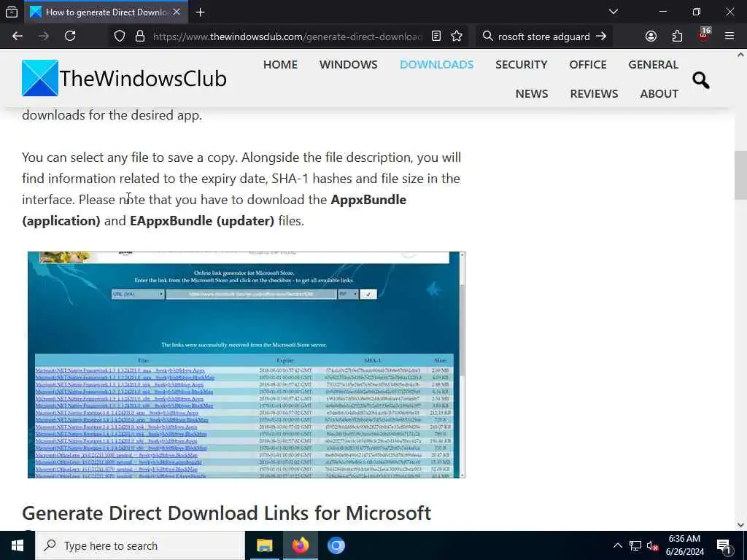Focus the address bar URL field
747x560 pixels.
(x=287, y=36)
